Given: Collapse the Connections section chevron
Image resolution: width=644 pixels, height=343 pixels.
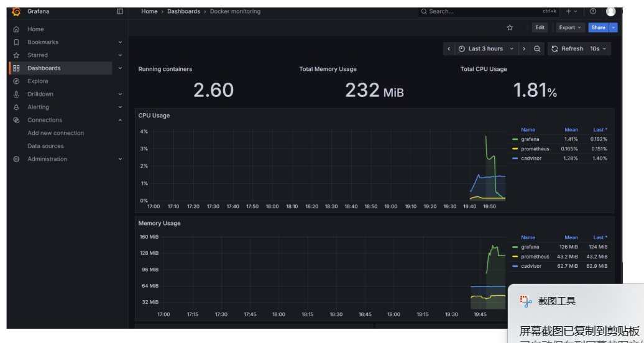Looking at the screenshot, I should pyautogui.click(x=121, y=120).
